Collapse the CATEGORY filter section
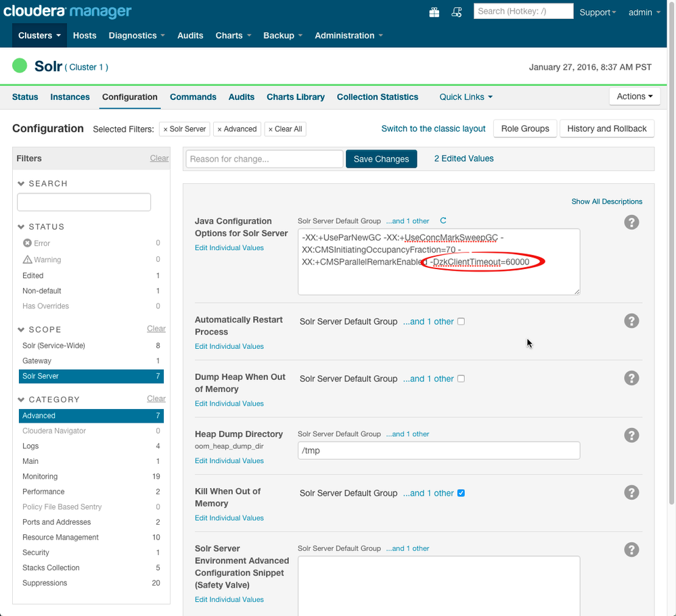Image resolution: width=676 pixels, height=616 pixels. tap(49, 400)
